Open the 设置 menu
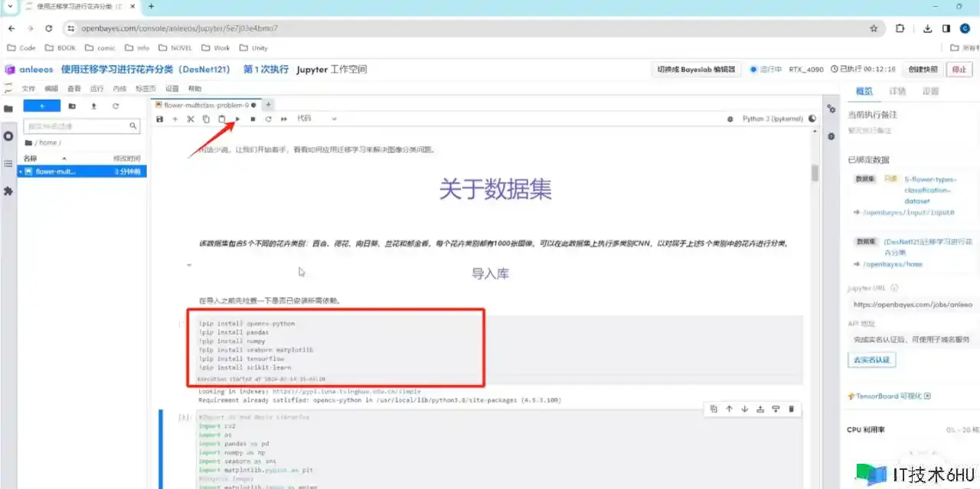The height and width of the screenshot is (489, 980). click(x=172, y=89)
